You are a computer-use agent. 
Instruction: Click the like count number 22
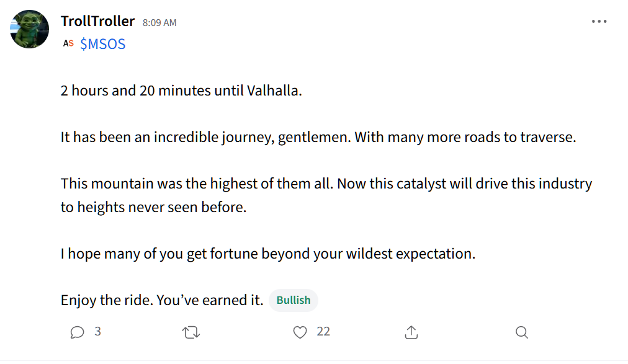tap(323, 332)
